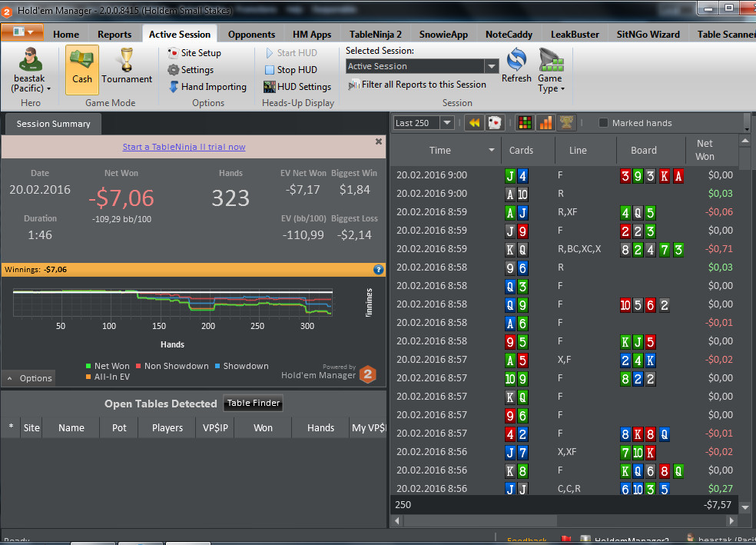Select the hand row with net won $0,27
This screenshot has height=545, width=756.
[x=564, y=488]
